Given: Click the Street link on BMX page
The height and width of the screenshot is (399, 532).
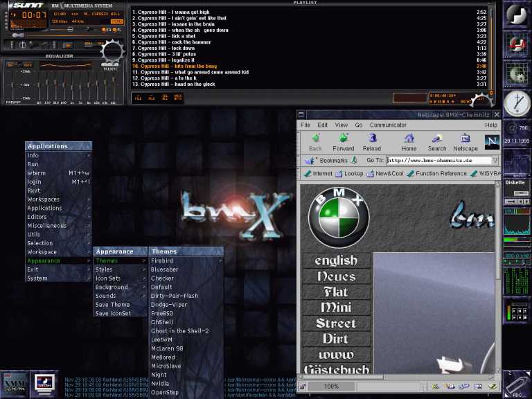Looking at the screenshot, I should coord(336,323).
